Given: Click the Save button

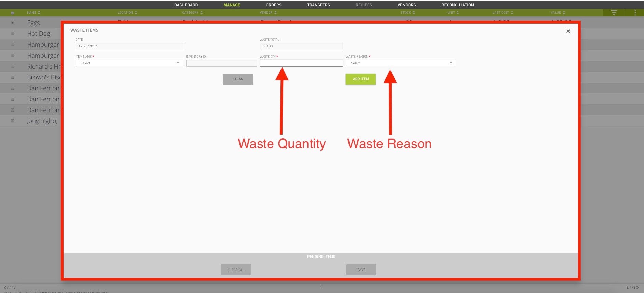Looking at the screenshot, I should (x=361, y=270).
